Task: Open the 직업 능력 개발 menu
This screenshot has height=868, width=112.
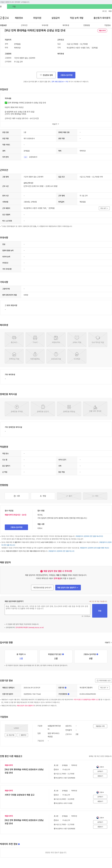Action: click(77, 18)
